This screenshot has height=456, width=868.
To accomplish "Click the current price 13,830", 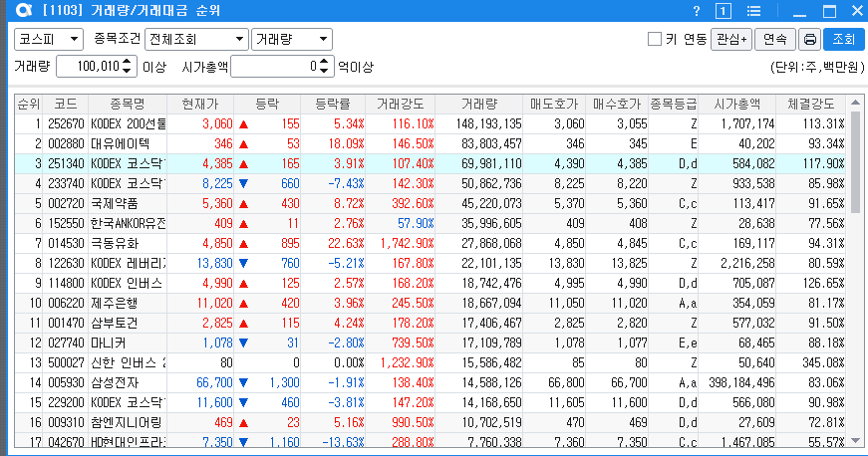I will pos(215,263).
